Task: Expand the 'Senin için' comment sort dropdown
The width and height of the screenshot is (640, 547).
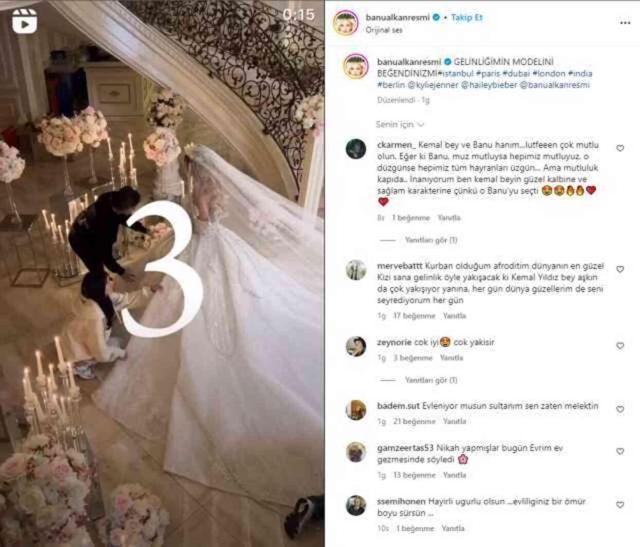Action: coord(400,125)
